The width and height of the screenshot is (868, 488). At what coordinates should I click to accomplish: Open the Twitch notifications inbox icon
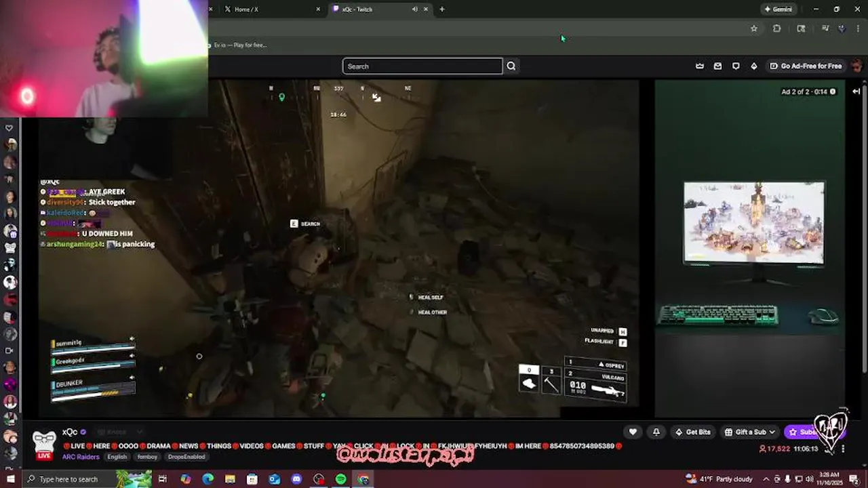pos(717,66)
